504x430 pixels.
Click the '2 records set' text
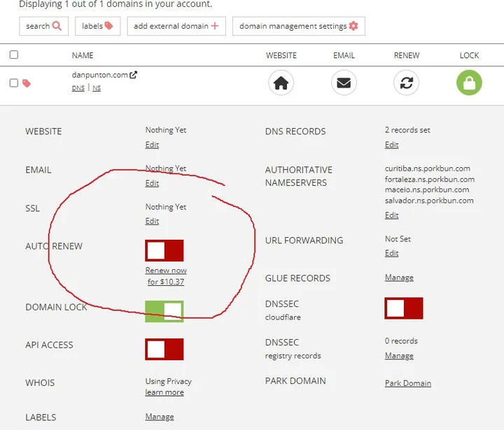click(x=407, y=130)
